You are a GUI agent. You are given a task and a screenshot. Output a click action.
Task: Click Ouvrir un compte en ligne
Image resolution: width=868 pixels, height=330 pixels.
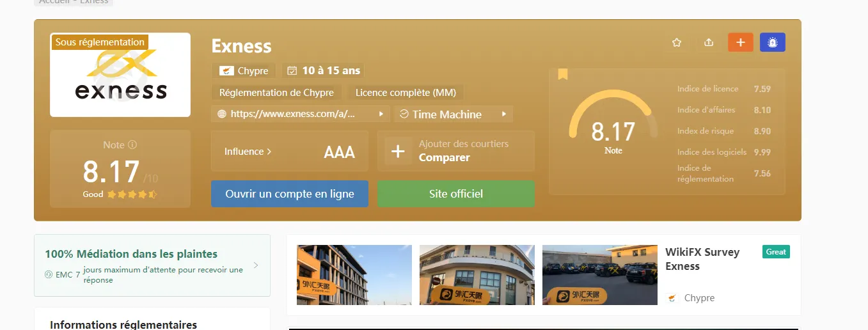pyautogui.click(x=290, y=194)
